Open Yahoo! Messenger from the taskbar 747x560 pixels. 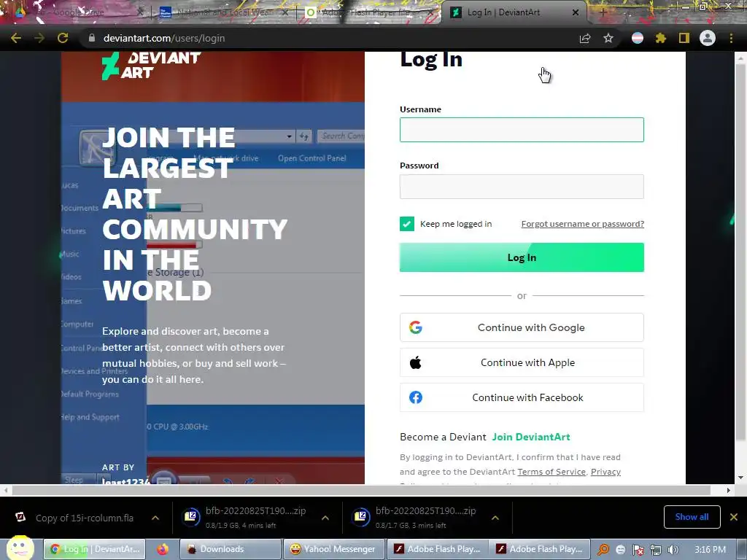(333, 549)
